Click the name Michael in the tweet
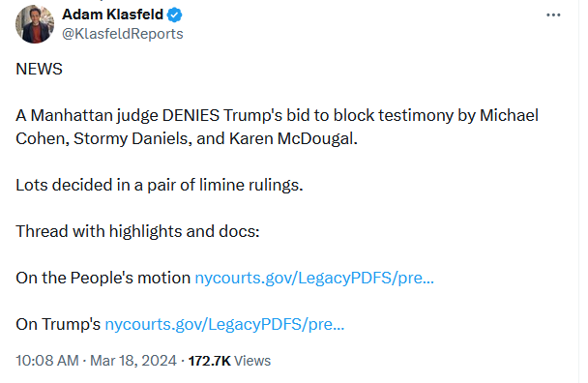This screenshot has width=588, height=383. pyautogui.click(x=509, y=115)
